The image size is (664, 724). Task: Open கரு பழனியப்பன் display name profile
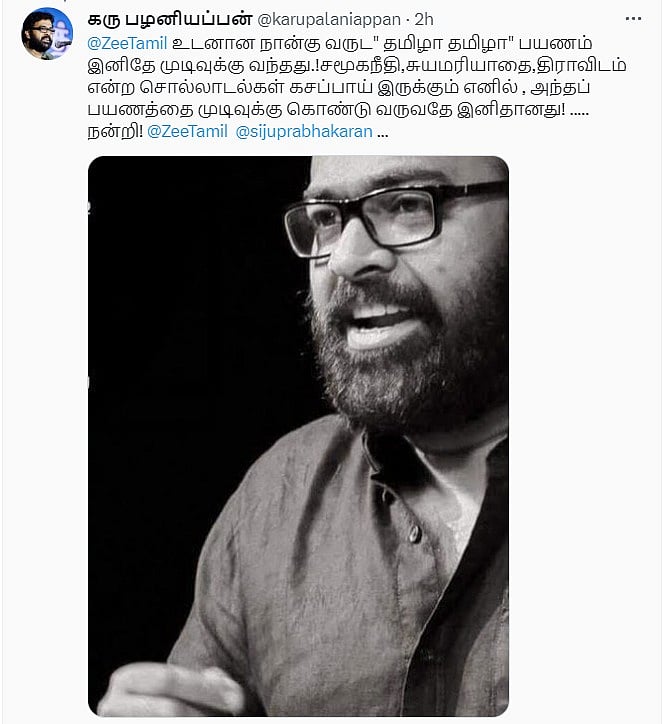(x=170, y=19)
